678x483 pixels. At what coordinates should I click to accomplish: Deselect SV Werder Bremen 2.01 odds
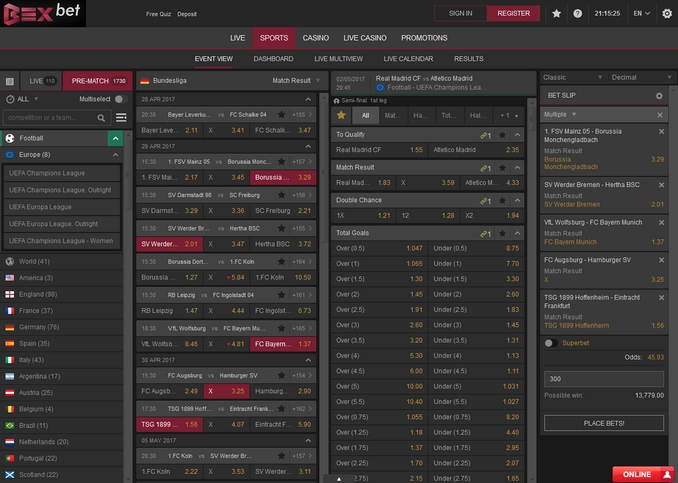(x=169, y=244)
